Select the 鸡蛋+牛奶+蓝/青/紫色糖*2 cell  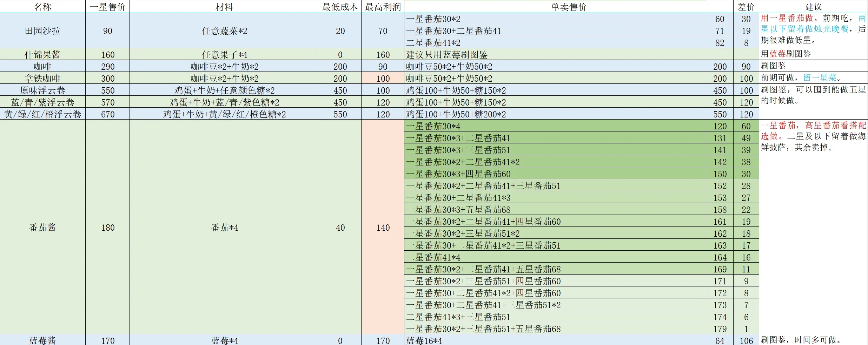(224, 102)
